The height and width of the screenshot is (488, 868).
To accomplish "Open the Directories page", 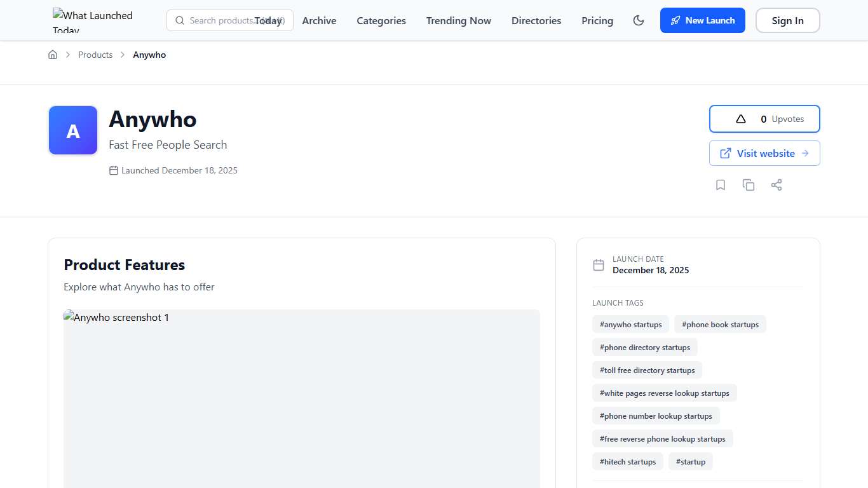I will pos(536,20).
